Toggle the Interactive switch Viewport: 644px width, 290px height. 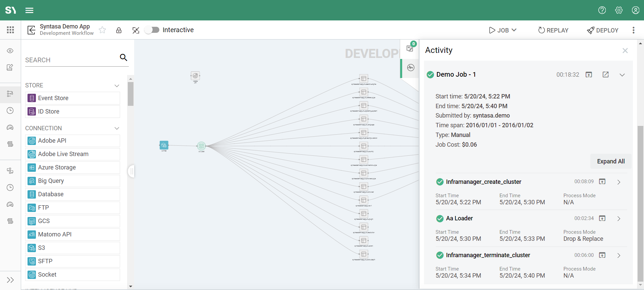coord(152,30)
